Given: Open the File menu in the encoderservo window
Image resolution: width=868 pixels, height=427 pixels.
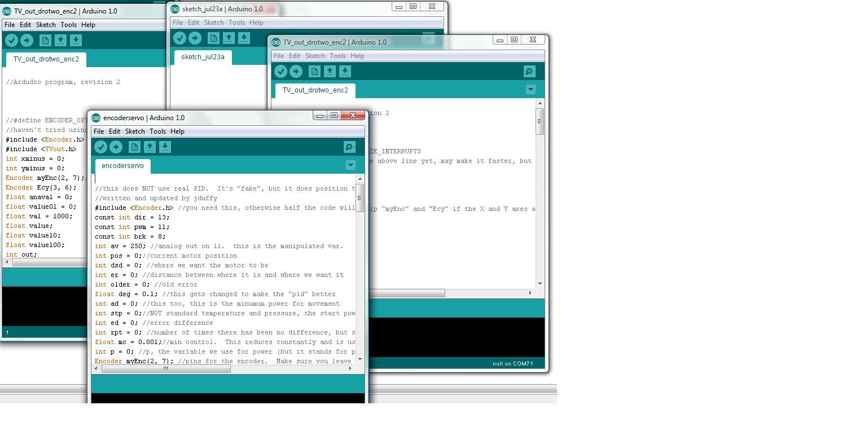Looking at the screenshot, I should pyautogui.click(x=99, y=131).
